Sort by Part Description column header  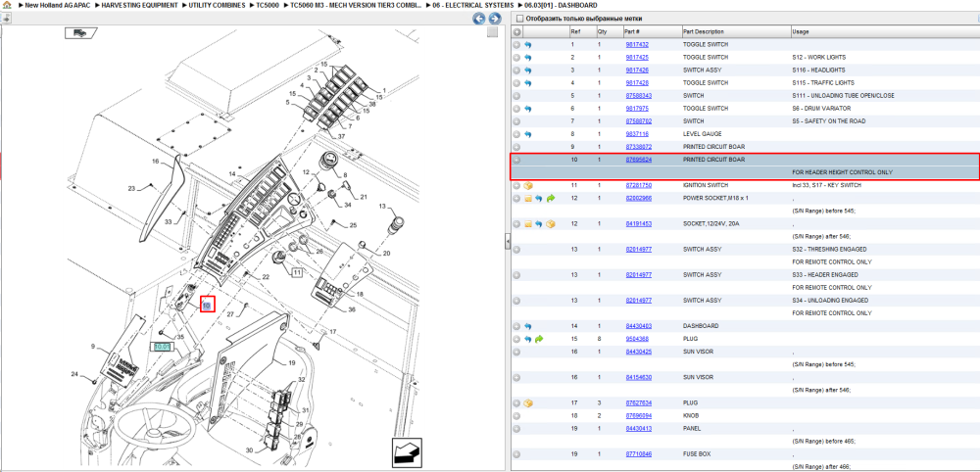click(x=736, y=32)
